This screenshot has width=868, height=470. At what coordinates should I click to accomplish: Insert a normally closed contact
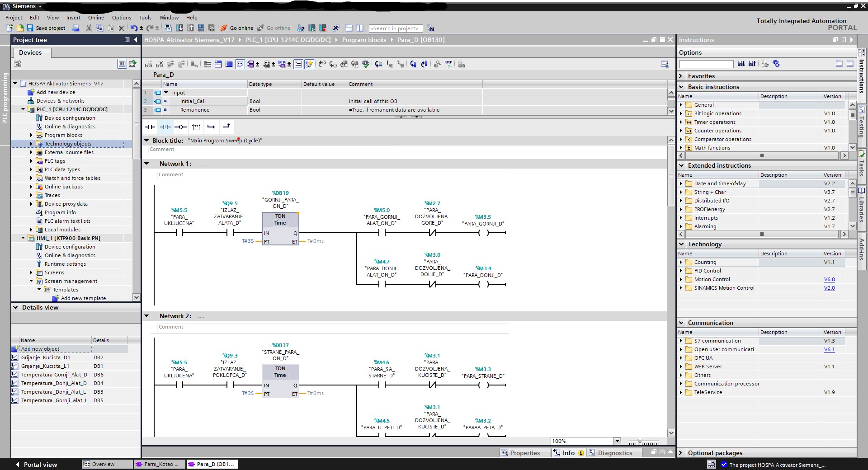(165, 127)
